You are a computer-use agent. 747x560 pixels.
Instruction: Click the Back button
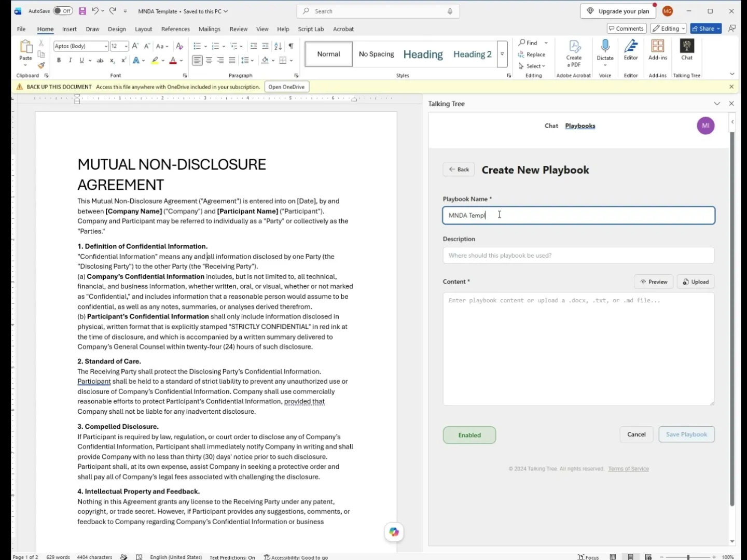click(x=459, y=170)
